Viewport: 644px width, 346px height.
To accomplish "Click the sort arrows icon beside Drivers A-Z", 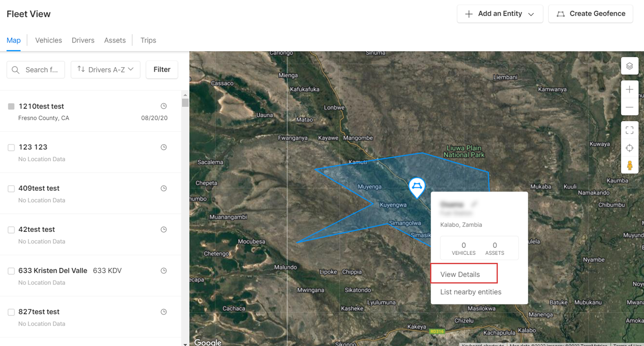I will [x=81, y=69].
